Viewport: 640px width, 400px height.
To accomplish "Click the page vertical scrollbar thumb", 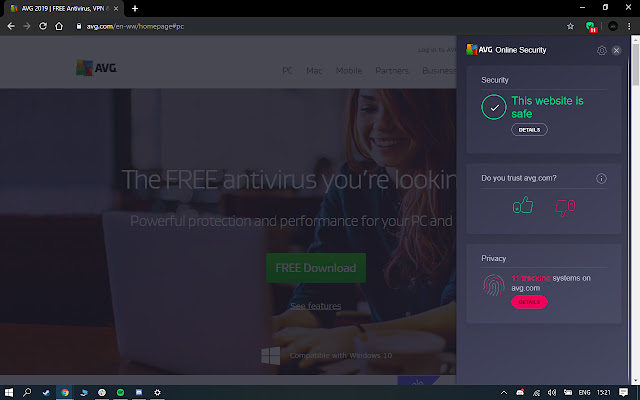I will point(636,64).
